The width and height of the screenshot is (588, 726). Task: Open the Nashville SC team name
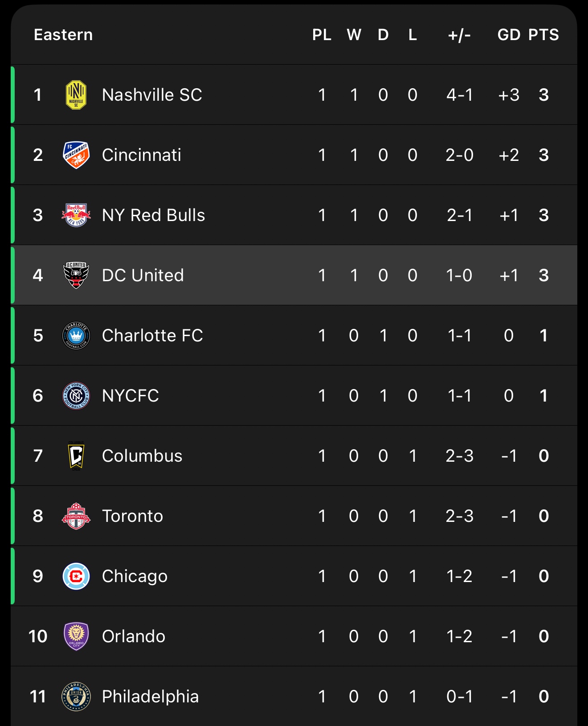152,95
